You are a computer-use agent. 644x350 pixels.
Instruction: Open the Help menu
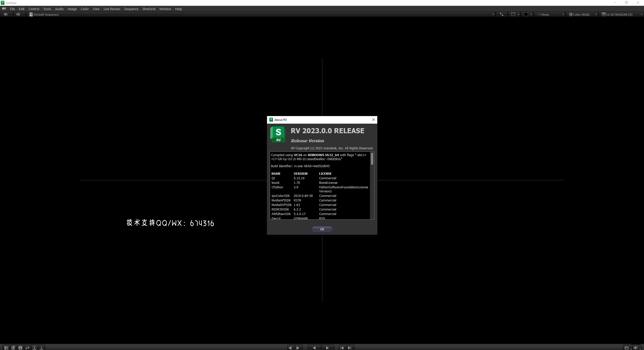point(178,9)
